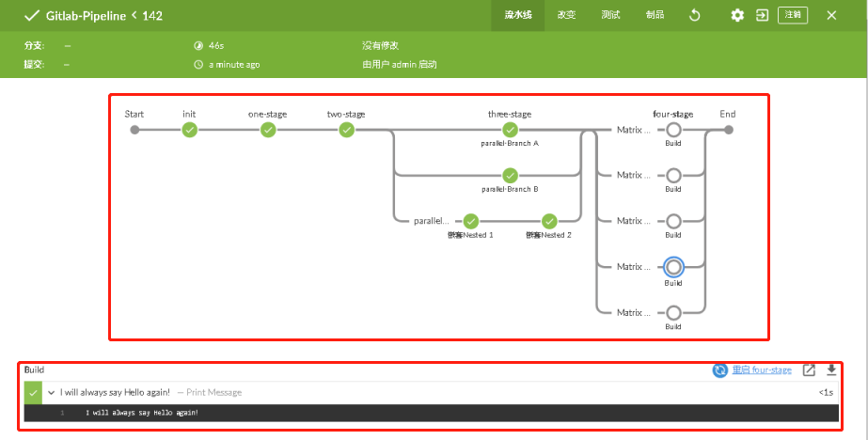
Task: Select the highlighted fourth Matrix Build node
Action: tap(673, 267)
